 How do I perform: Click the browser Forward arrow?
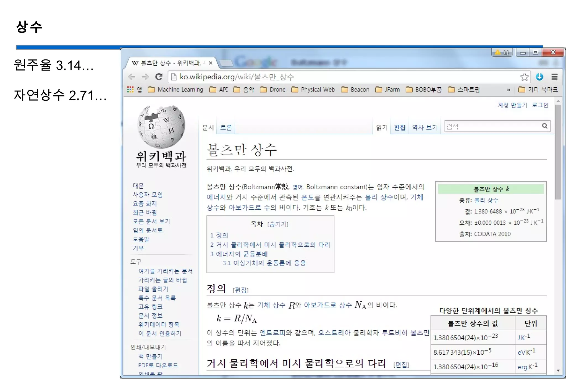click(x=145, y=77)
